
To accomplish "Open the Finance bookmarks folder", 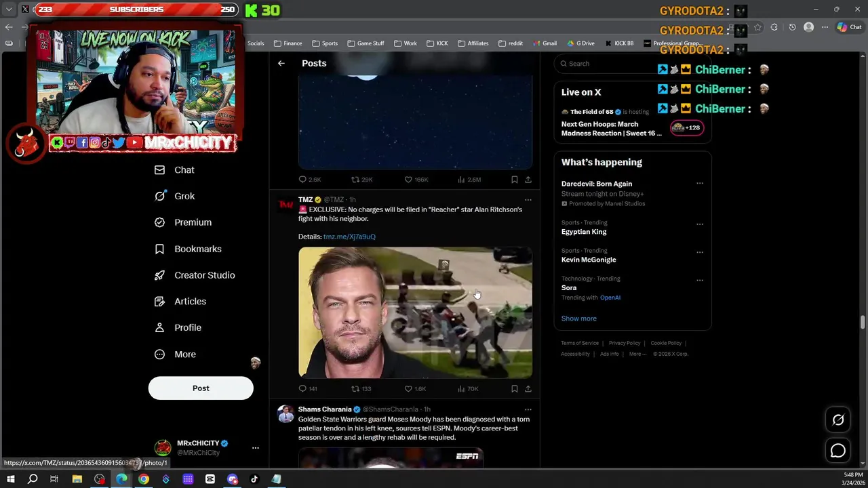I will (288, 43).
